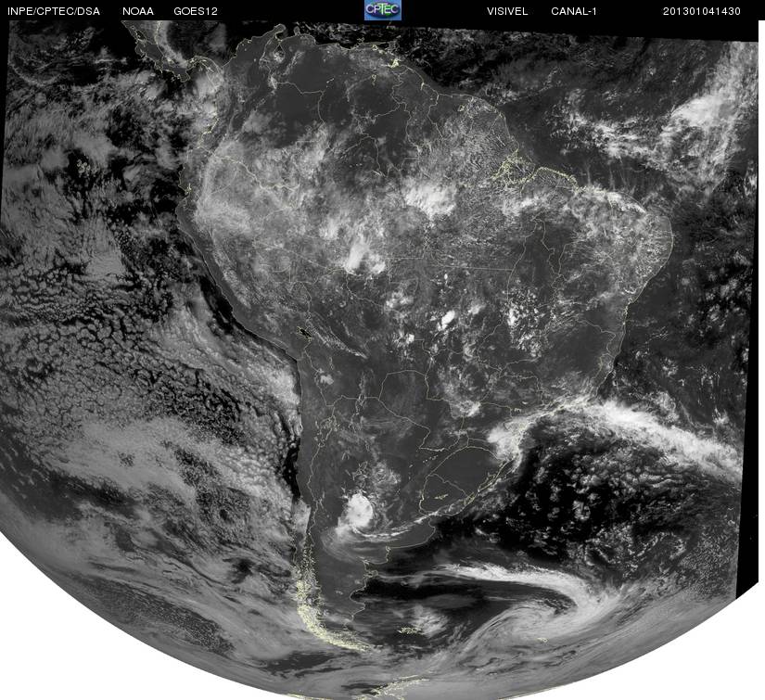
Task: Select the GOES12 satellite label
Action: (196, 11)
